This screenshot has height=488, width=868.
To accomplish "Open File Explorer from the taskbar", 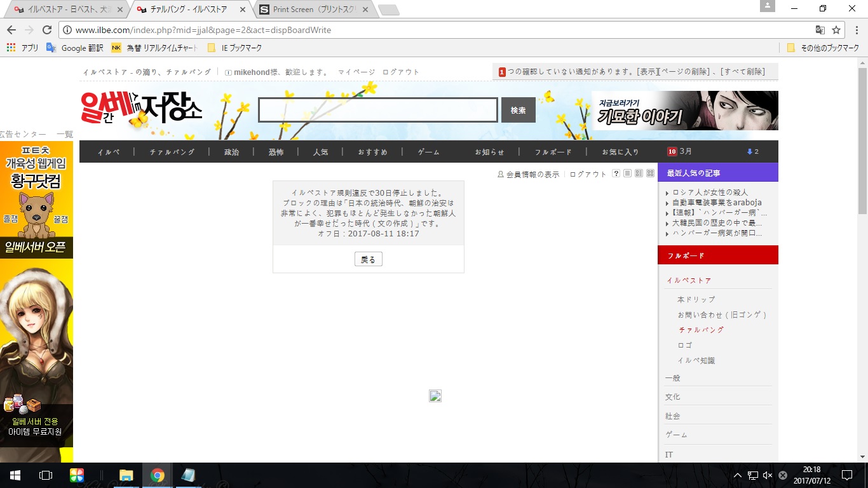I will 126,475.
